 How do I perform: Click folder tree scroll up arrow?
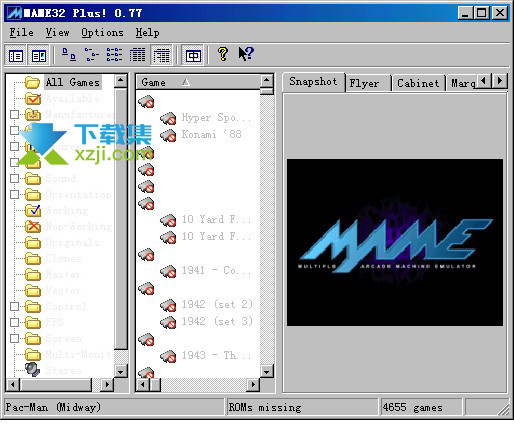pos(120,81)
